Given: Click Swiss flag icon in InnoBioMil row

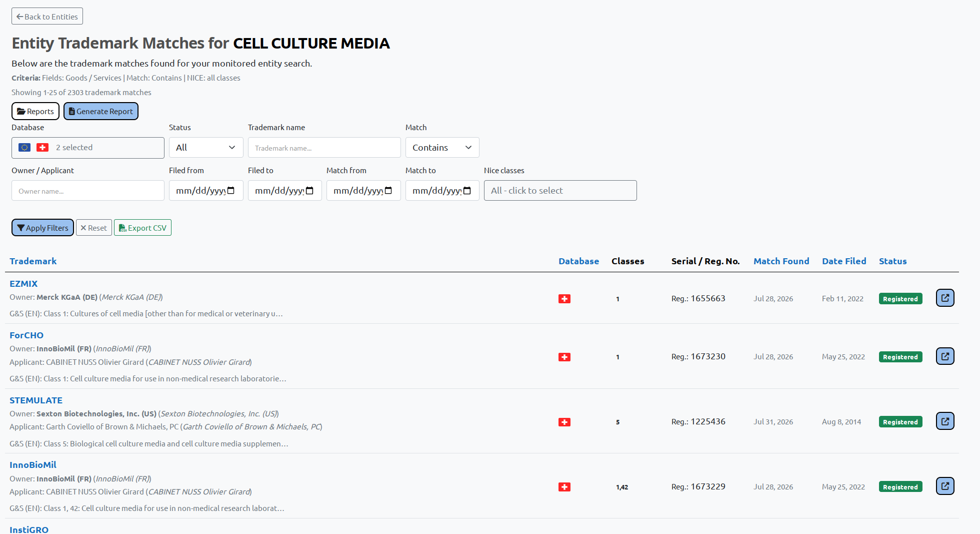Looking at the screenshot, I should coord(564,487).
